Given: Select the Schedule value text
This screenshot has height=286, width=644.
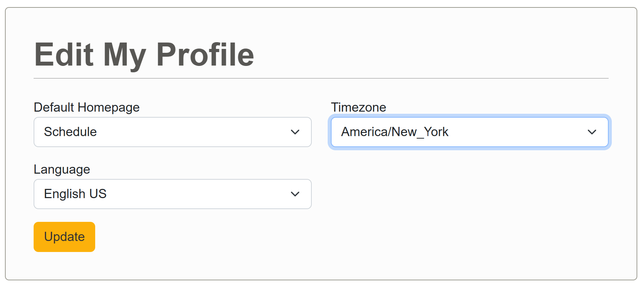Looking at the screenshot, I should 70,132.
